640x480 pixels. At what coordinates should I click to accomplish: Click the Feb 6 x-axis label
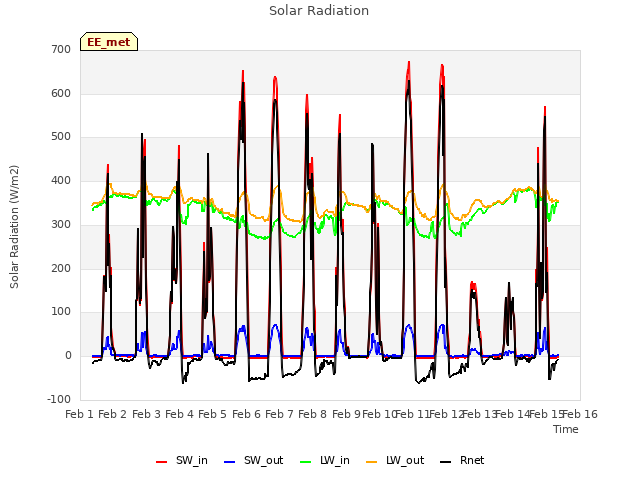point(246,414)
